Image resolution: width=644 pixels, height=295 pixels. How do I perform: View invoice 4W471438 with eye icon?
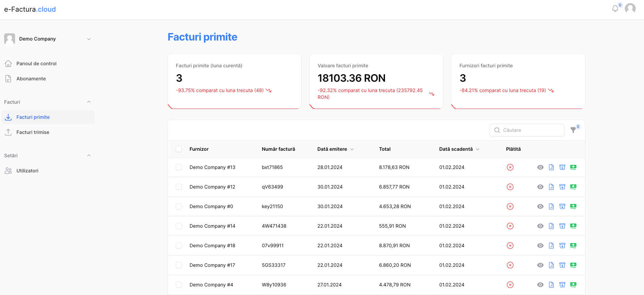tap(540, 226)
